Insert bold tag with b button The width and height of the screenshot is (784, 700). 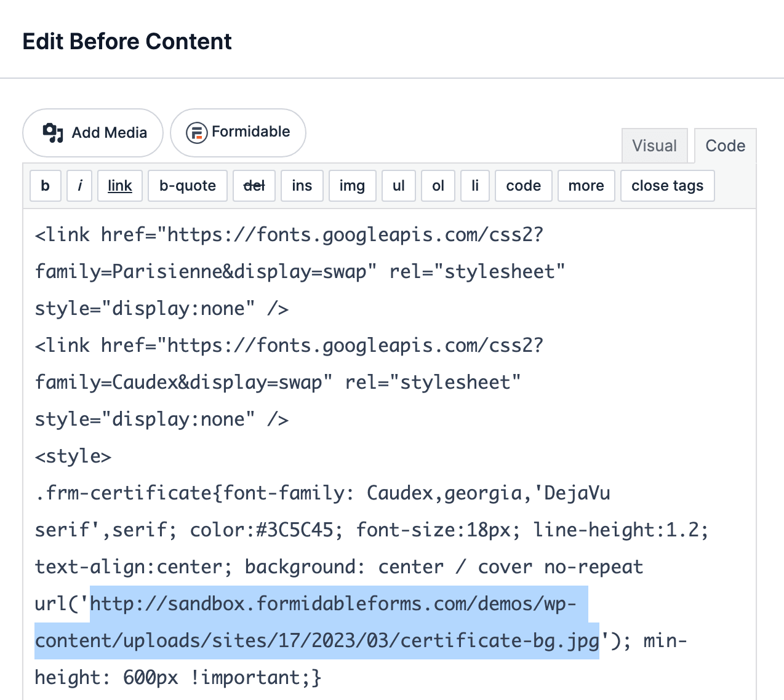46,186
